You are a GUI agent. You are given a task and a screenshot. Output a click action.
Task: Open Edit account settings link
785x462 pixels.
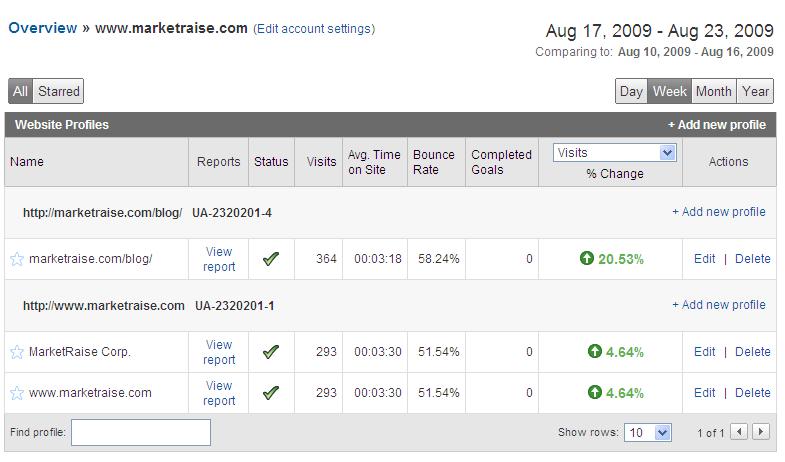(314, 29)
